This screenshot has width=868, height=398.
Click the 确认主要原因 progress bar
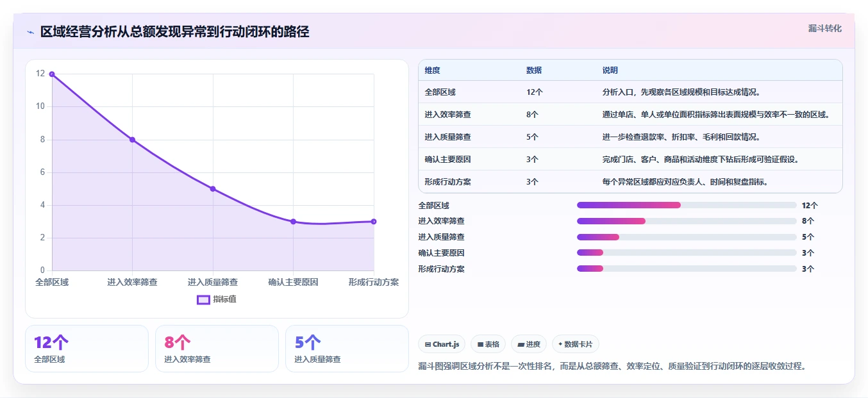point(687,253)
